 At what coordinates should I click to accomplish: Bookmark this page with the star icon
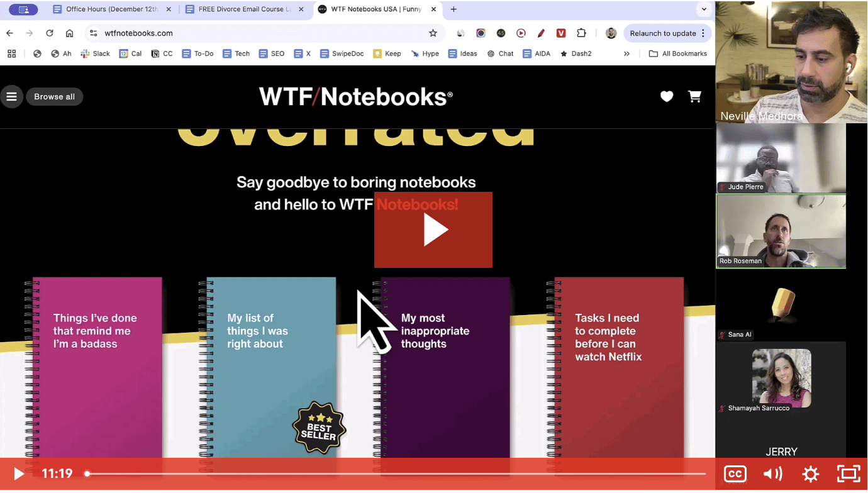click(433, 33)
